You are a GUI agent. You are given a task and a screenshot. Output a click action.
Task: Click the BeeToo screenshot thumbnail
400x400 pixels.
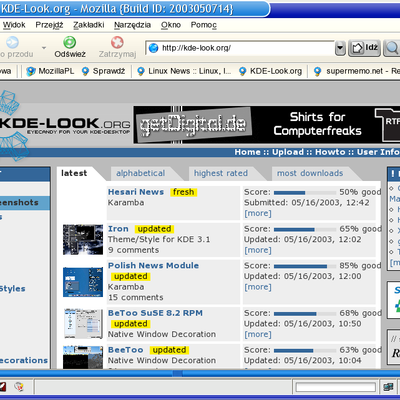coord(83,357)
